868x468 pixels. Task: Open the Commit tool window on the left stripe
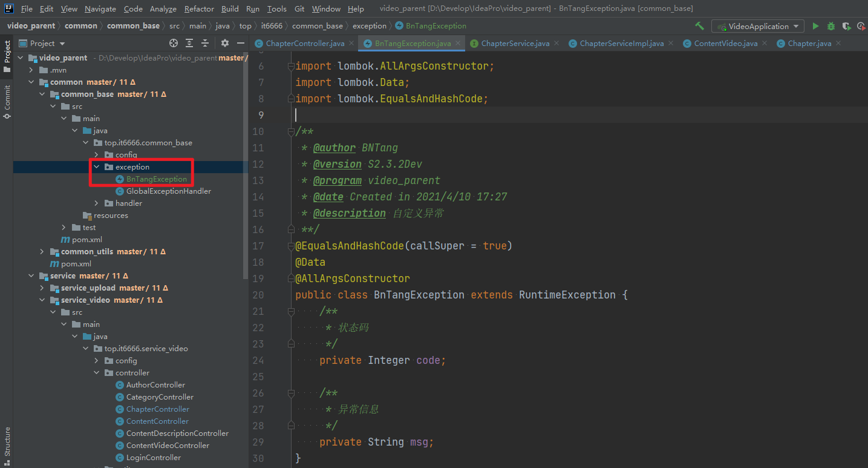(7, 101)
